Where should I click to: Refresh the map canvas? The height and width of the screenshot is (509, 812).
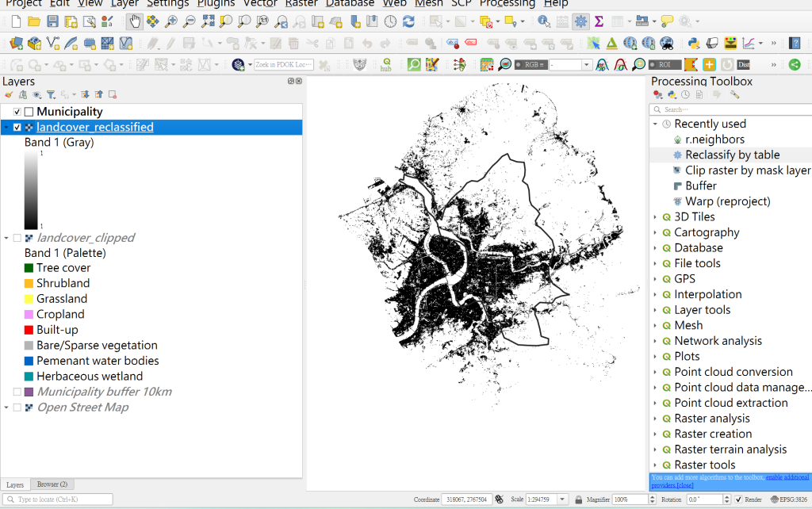(x=408, y=21)
